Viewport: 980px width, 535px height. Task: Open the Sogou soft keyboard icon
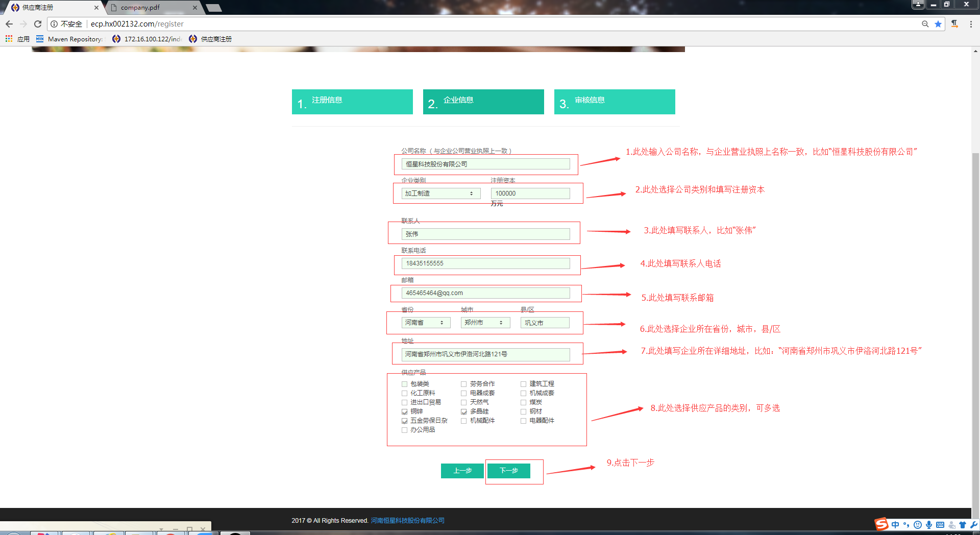coord(940,525)
